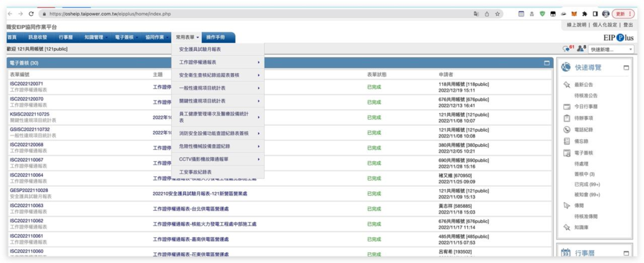Viewport: 644px width, 263px height.
Task: Expand the 工作證停權通報表 submenu
Action: pos(218,62)
